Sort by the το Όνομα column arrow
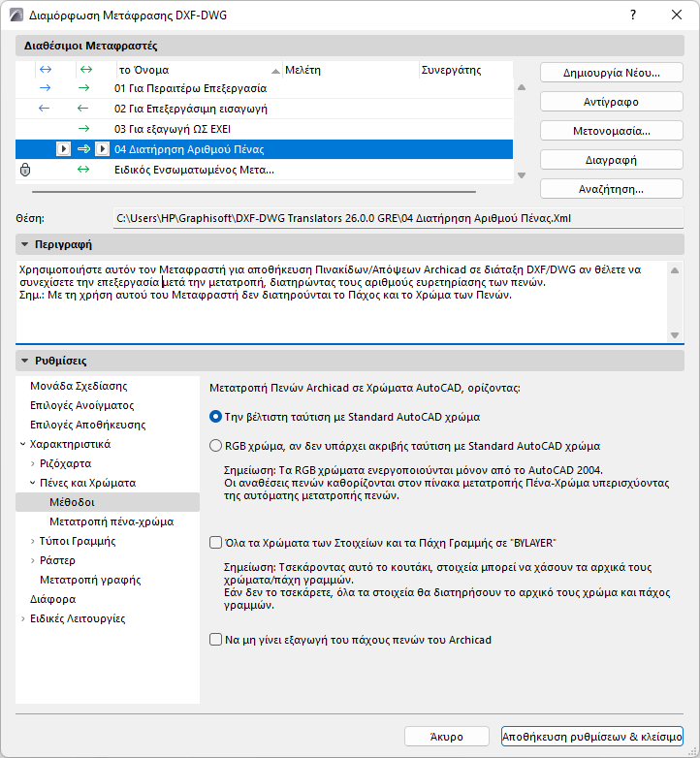The width and height of the screenshot is (700, 758). [x=275, y=71]
